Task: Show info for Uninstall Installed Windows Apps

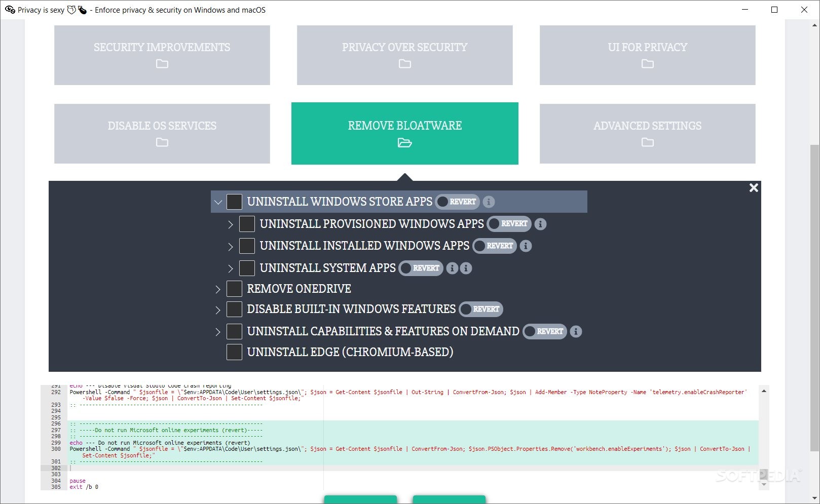Action: point(526,246)
